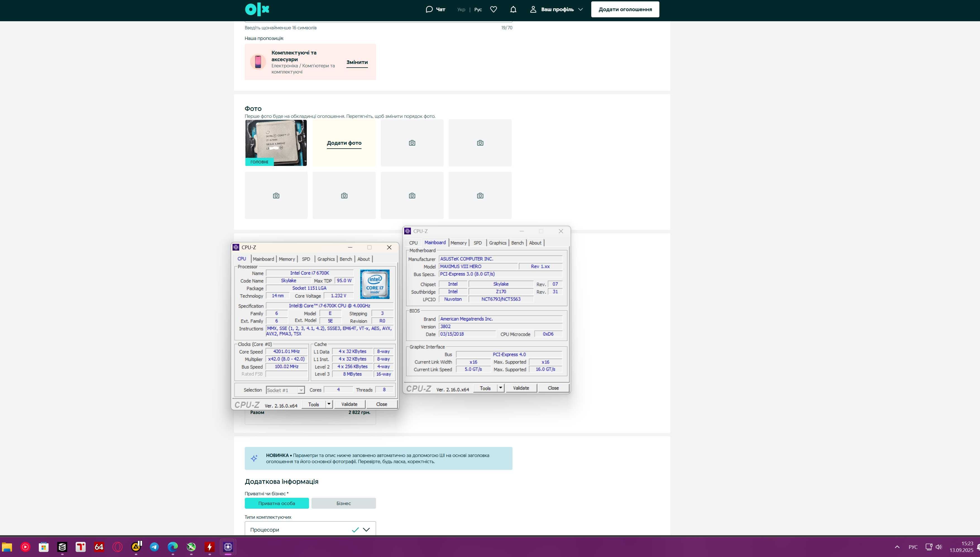Viewport: 980px width, 557px height.
Task: Click the OLX logo
Action: coord(257,9)
